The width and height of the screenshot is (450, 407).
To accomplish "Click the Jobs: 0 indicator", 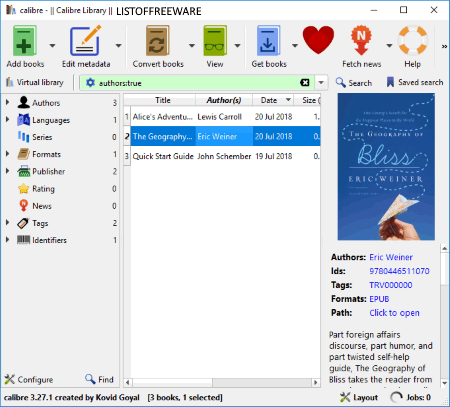I will coord(411,397).
